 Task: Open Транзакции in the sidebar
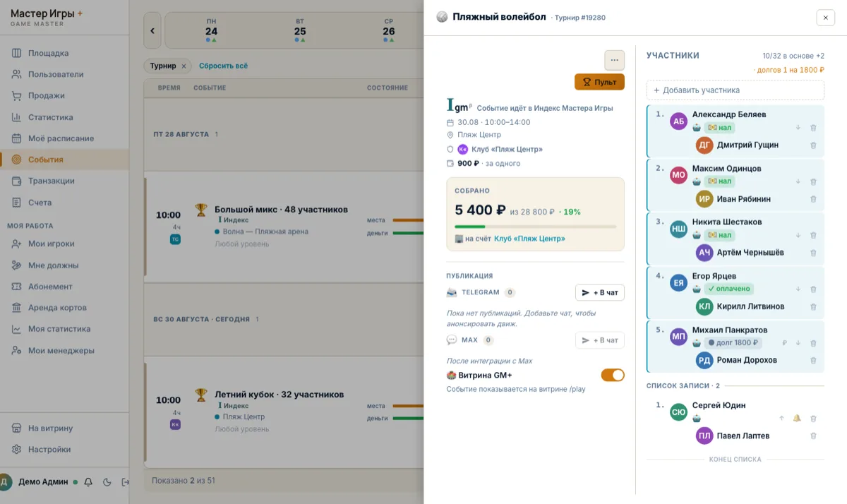coord(64,181)
